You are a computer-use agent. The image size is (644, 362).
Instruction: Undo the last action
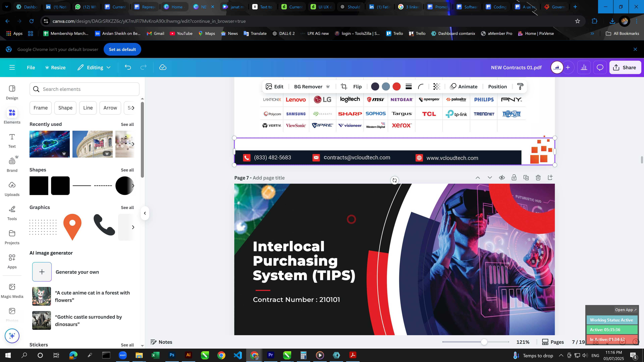(128, 67)
